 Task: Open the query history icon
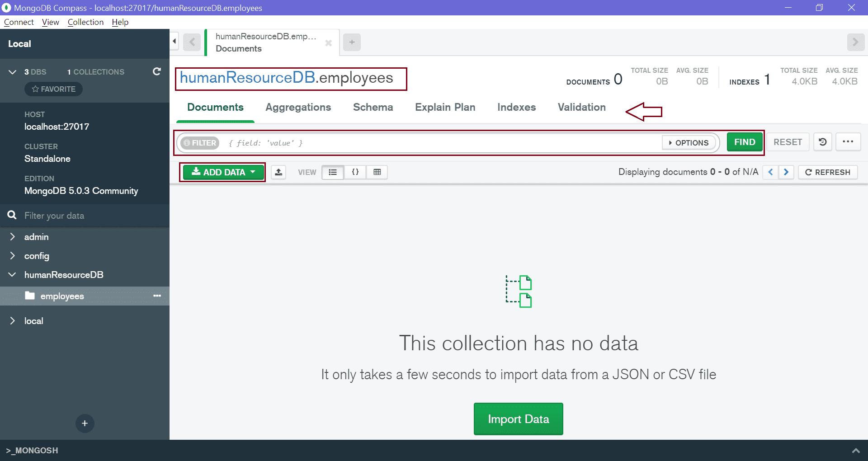822,141
